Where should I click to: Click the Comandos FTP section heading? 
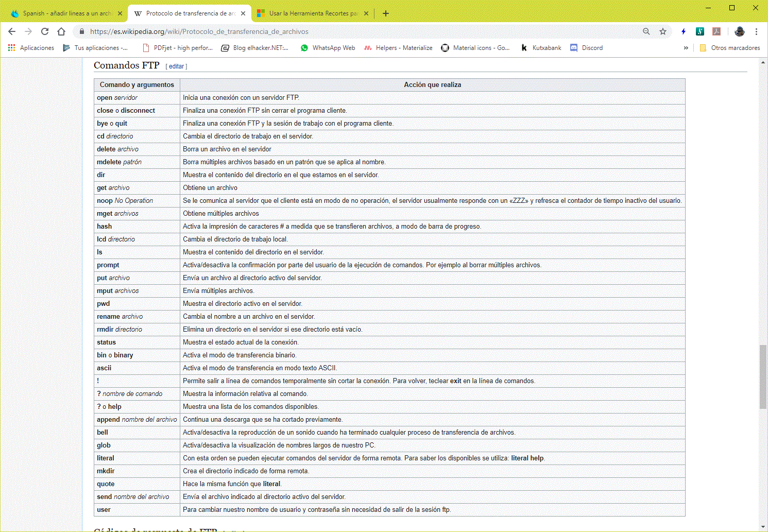(x=127, y=65)
